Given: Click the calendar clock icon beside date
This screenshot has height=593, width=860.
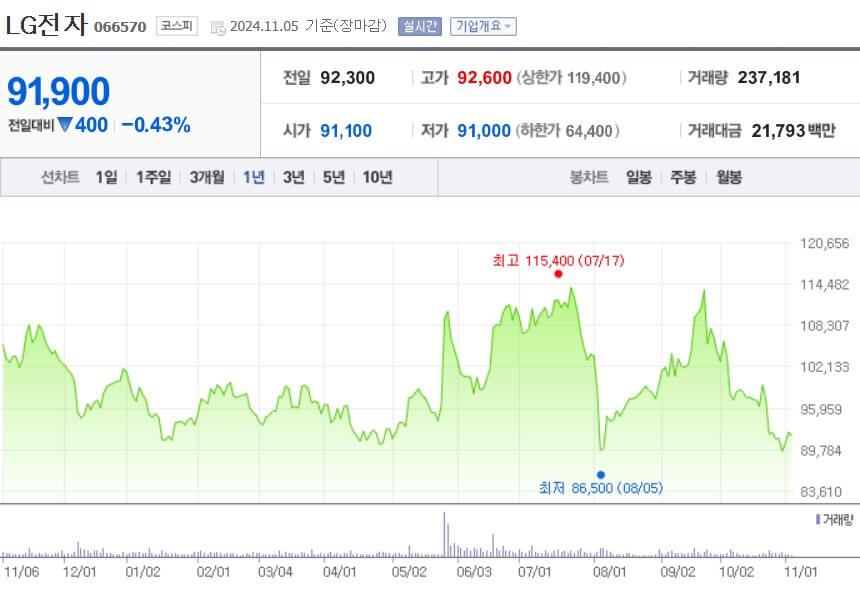Looking at the screenshot, I should tap(218, 28).
